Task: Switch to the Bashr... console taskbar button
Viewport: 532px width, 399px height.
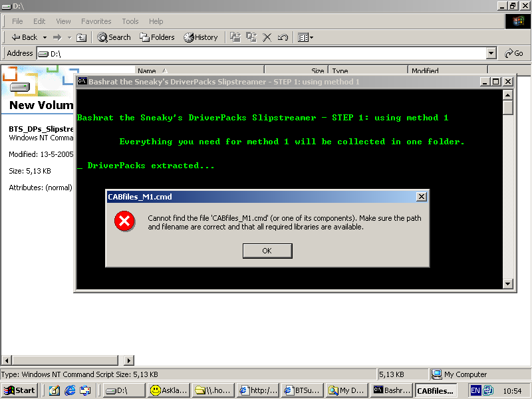Action: coord(392,390)
